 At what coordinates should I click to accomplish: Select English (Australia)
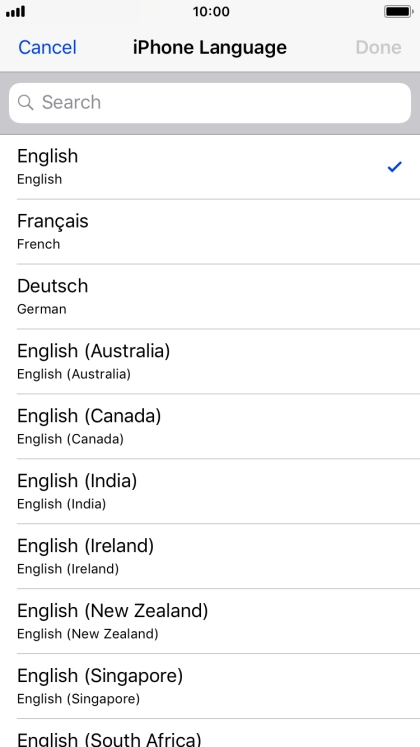[x=210, y=361]
